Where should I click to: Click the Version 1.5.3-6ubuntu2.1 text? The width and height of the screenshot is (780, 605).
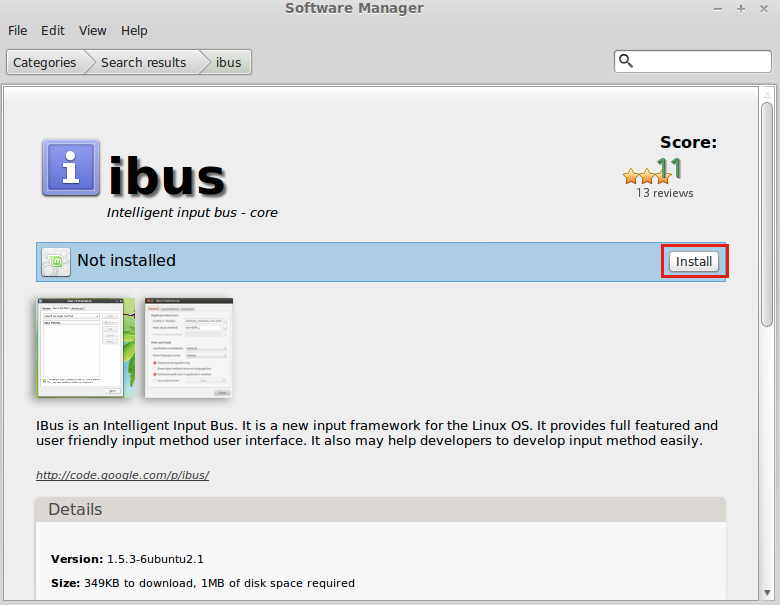click(x=127, y=559)
